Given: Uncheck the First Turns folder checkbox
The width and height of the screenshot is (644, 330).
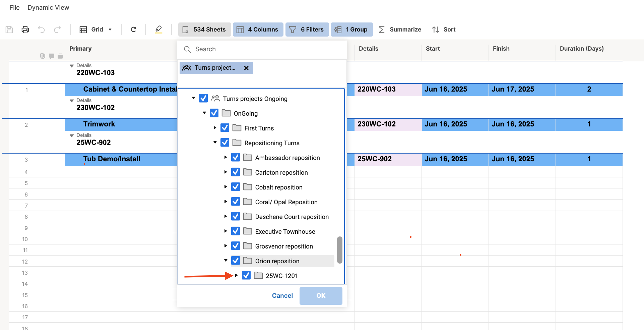Looking at the screenshot, I should 225,128.
